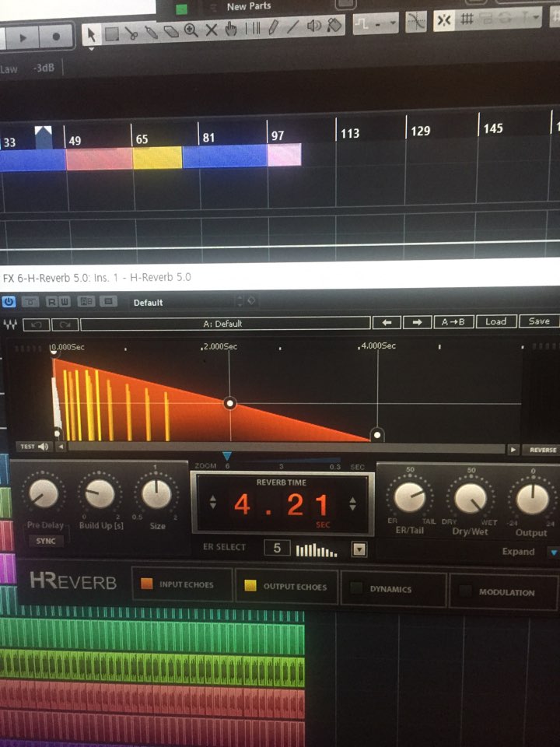Viewport: 560px width, 747px height.
Task: Click the Size knob
Action: coord(156,493)
